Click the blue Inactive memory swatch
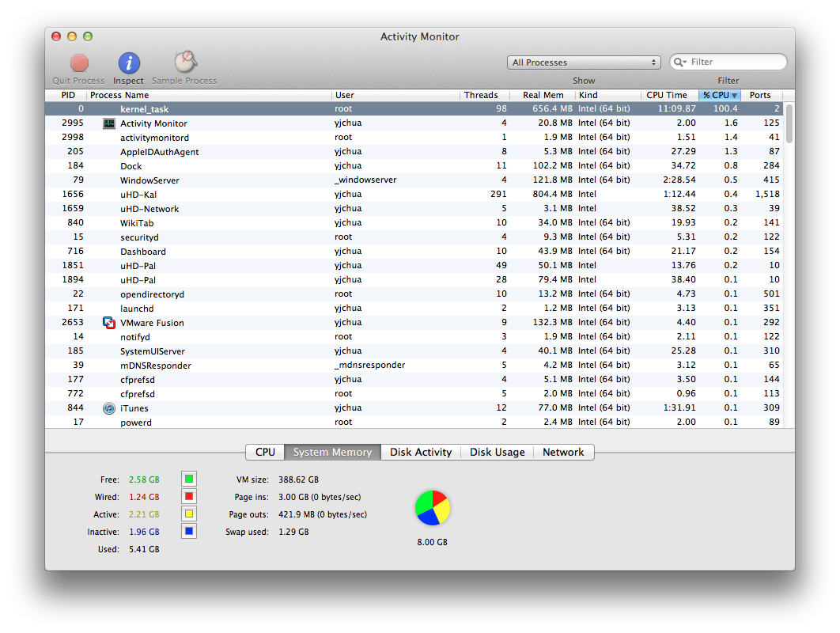The width and height of the screenshot is (840, 633). 189,531
